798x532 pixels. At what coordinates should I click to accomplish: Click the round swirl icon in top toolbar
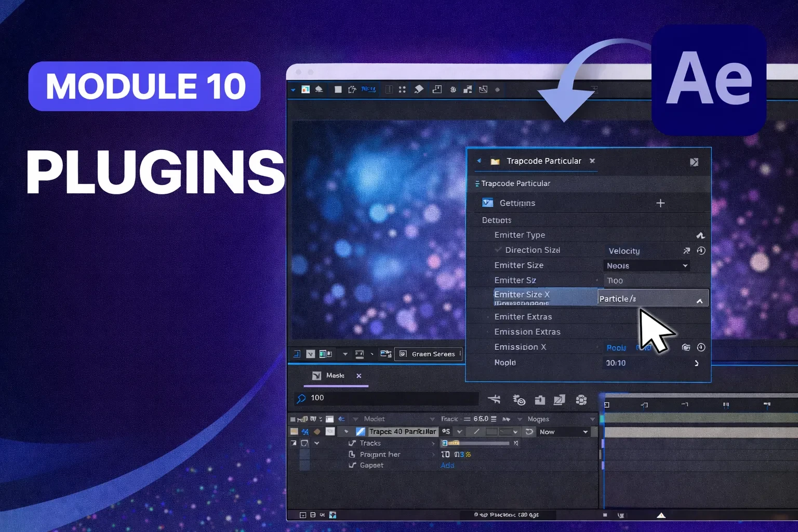click(453, 89)
